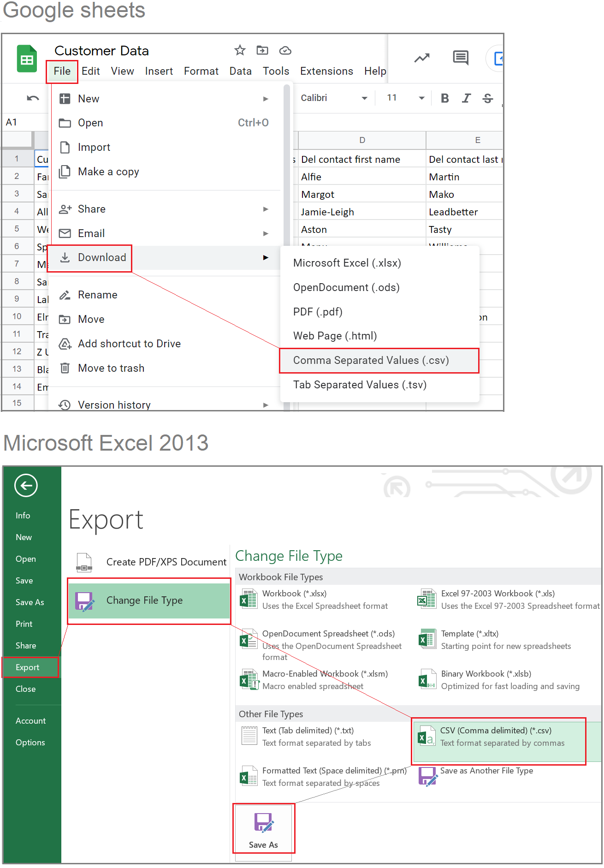Select Add shortcut to Drive
Screen dimensions: 604x868
(165, 344)
